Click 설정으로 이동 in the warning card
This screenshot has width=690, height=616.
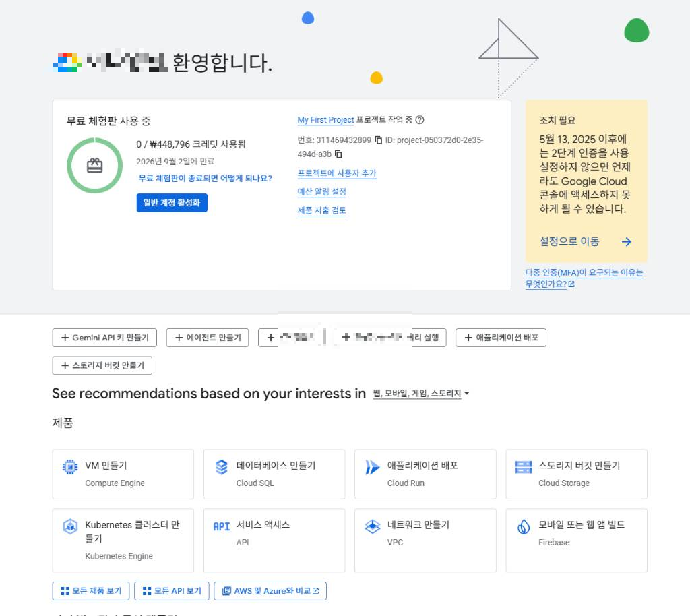click(569, 241)
